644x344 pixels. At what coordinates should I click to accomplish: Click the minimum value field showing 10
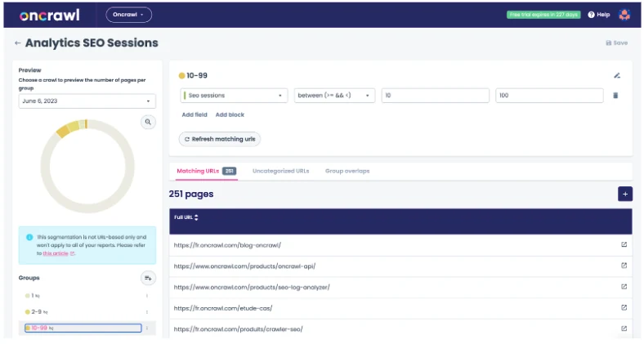click(x=436, y=96)
